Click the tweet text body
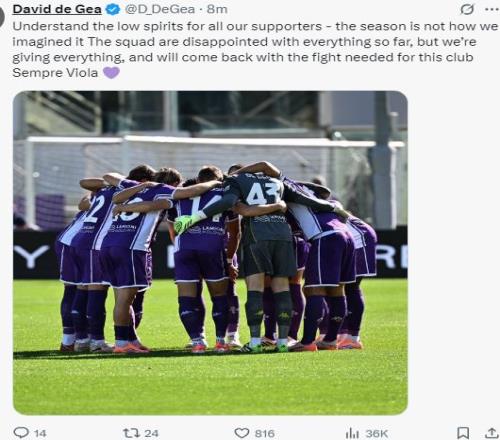Image resolution: width=500 pixels, height=440 pixels. (255, 49)
